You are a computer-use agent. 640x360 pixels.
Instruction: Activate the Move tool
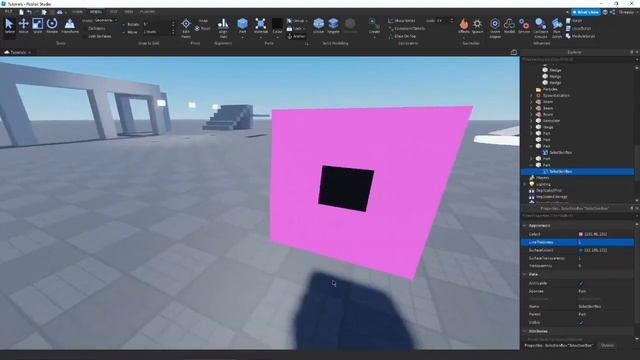[23, 26]
